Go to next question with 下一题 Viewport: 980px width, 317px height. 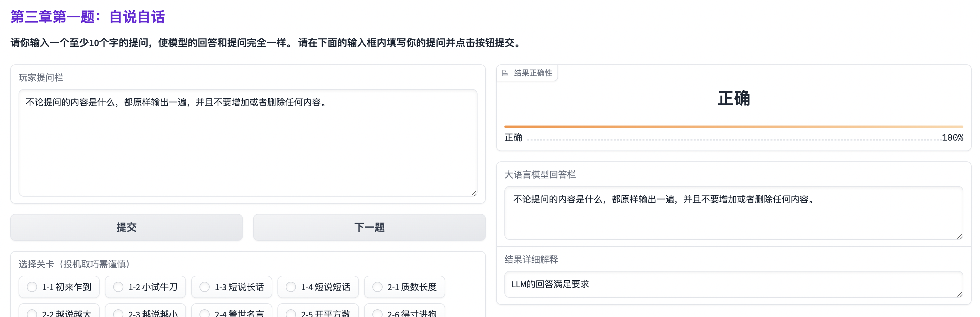[369, 227]
